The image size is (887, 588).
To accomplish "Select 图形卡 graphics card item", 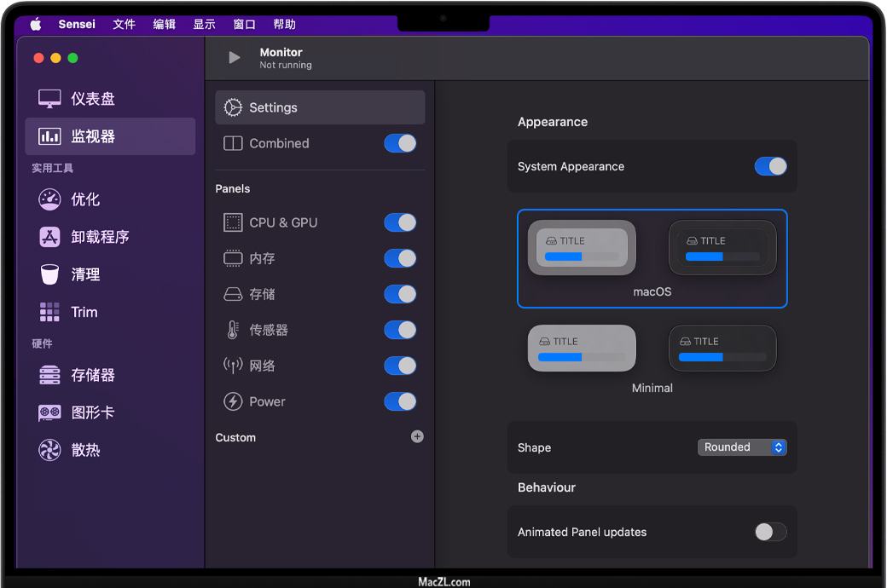I will click(92, 412).
